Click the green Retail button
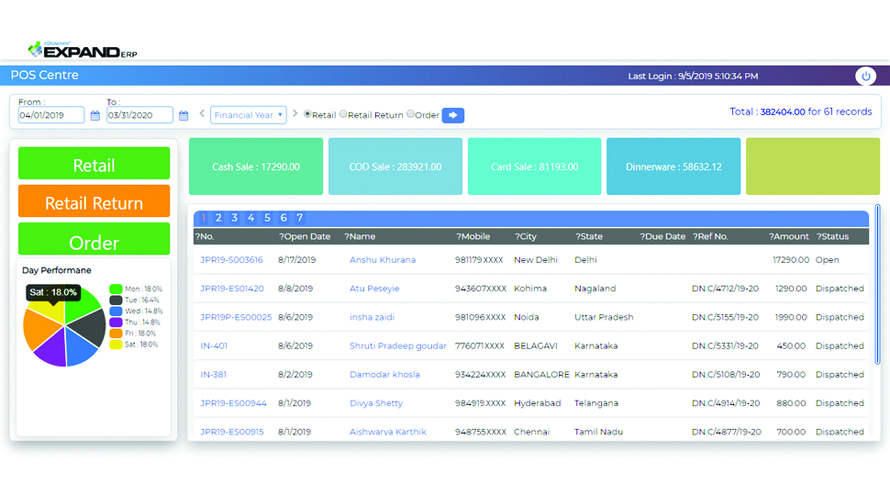 pos(94,165)
